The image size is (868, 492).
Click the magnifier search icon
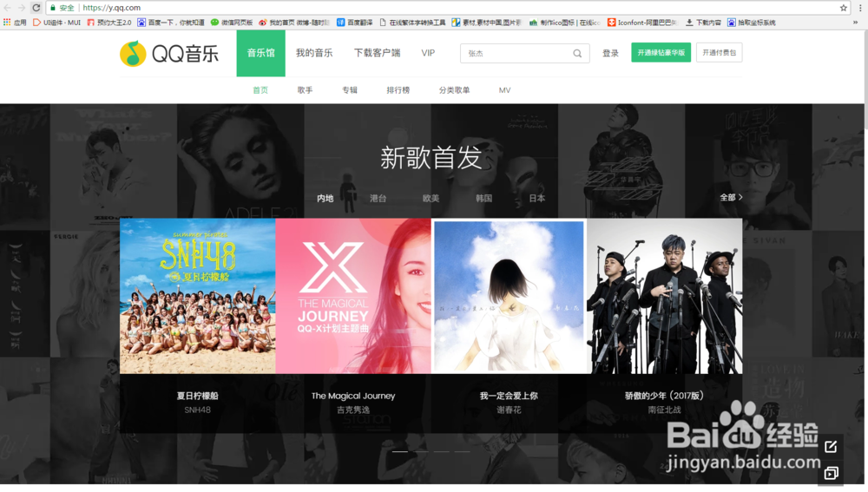point(577,54)
